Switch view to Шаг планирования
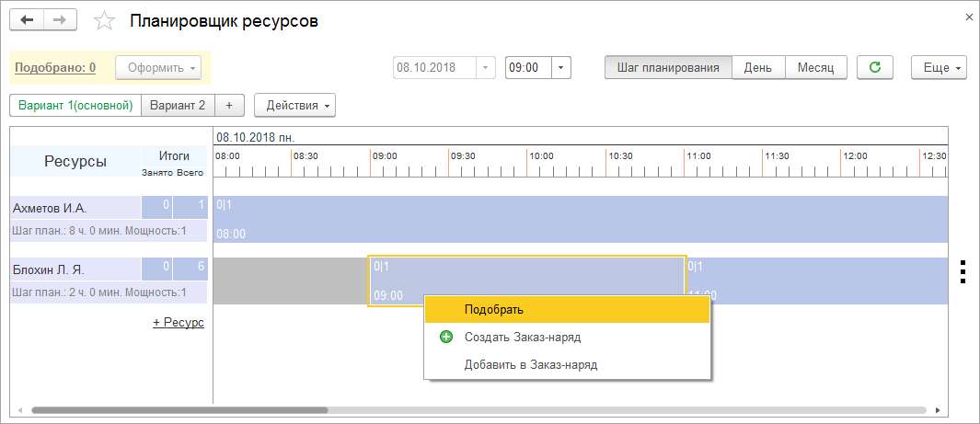Viewport: 980px width, 424px height. coord(668,67)
